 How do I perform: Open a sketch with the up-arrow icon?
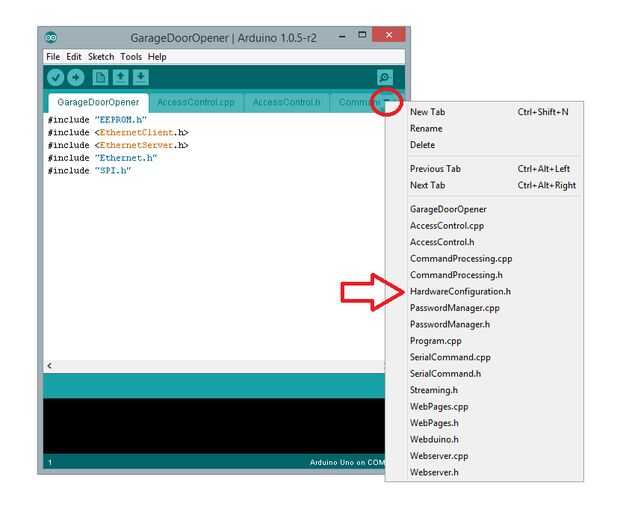click(120, 77)
